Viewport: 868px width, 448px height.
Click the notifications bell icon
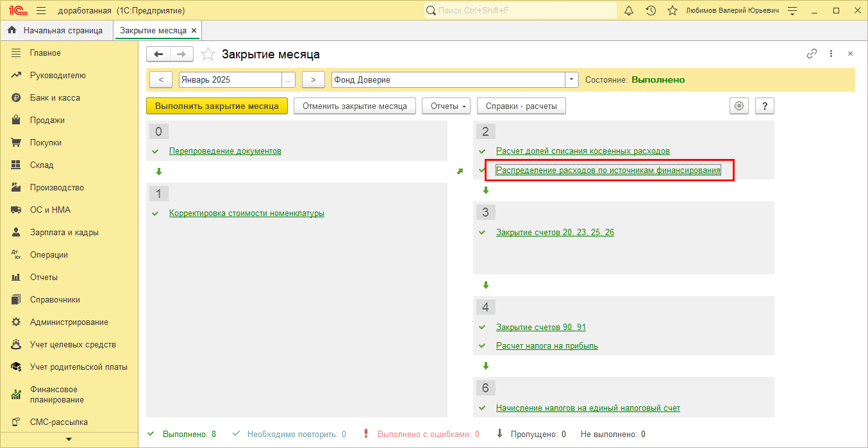629,11
